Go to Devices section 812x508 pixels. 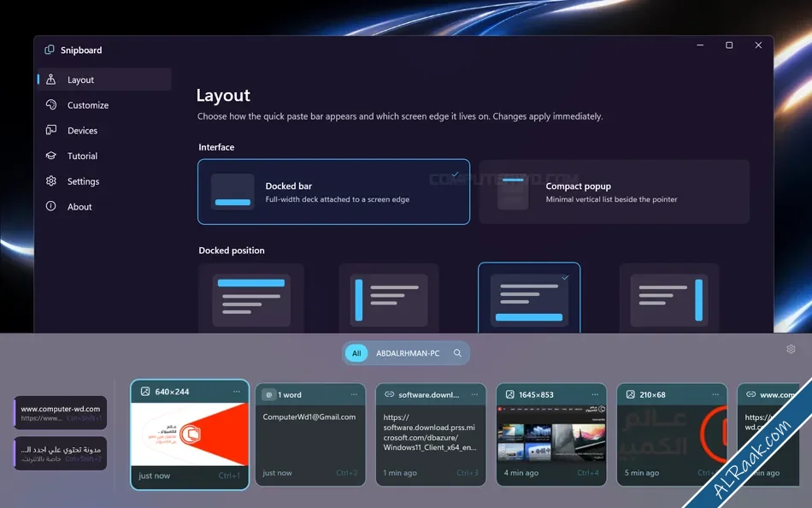[x=104, y=130]
